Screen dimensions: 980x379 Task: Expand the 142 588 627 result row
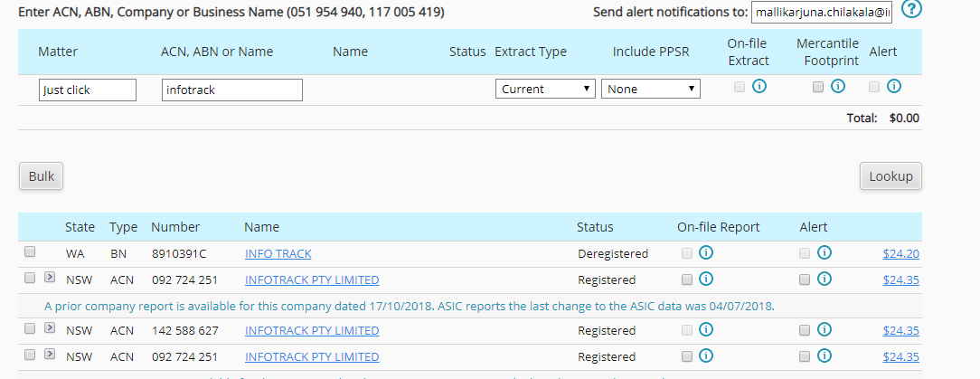[50, 328]
